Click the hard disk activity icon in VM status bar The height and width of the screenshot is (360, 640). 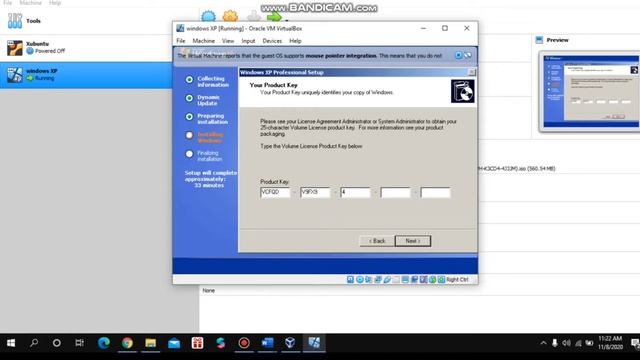[351, 280]
